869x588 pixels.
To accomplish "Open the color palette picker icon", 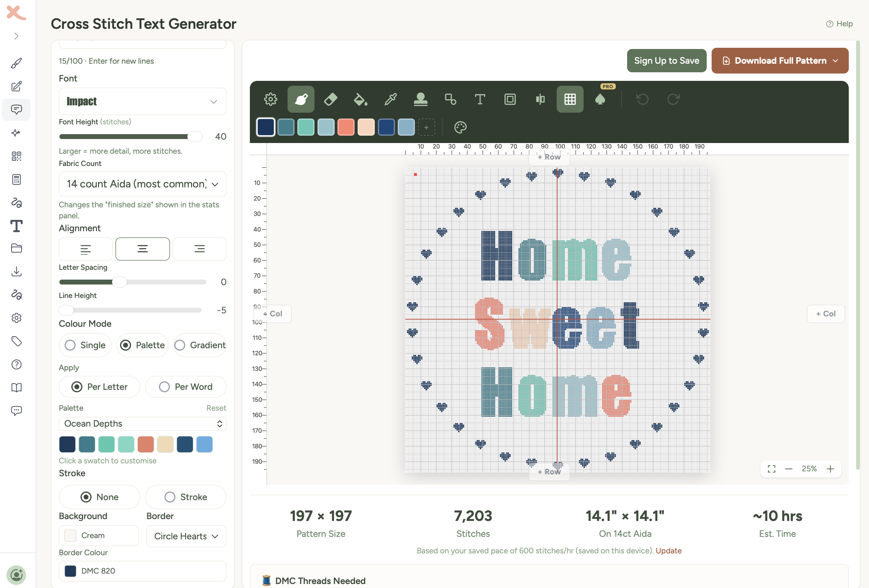I will [x=460, y=127].
